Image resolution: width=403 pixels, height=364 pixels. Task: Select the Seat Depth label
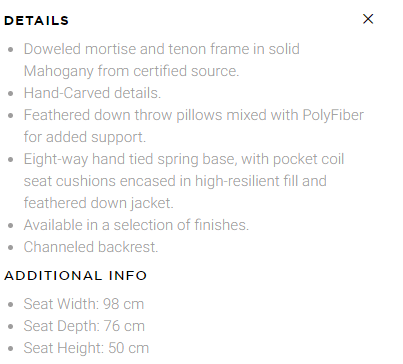(x=61, y=326)
